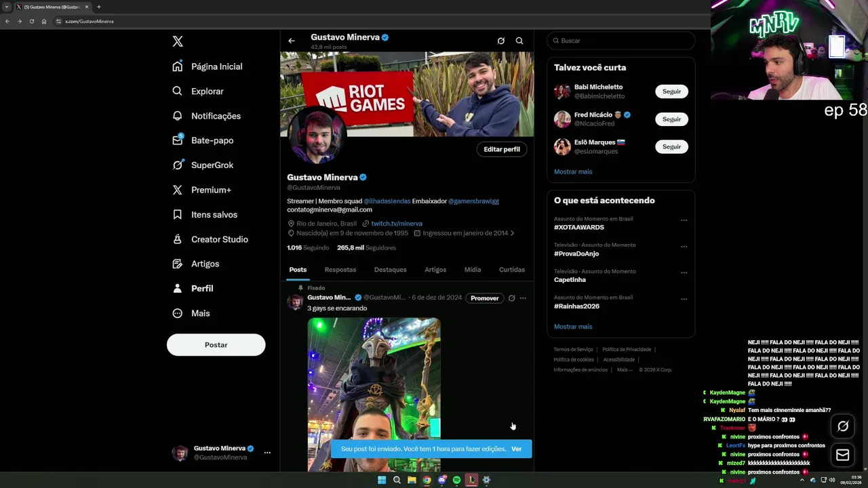The width and height of the screenshot is (868, 488).
Task: Click Mostrar mais under trends
Action: [x=573, y=327]
